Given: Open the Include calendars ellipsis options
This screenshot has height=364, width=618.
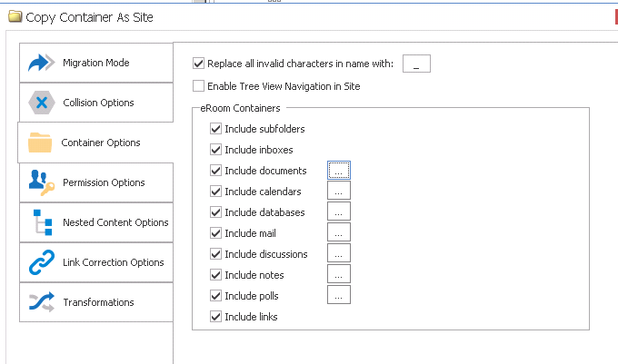Looking at the screenshot, I should point(338,192).
